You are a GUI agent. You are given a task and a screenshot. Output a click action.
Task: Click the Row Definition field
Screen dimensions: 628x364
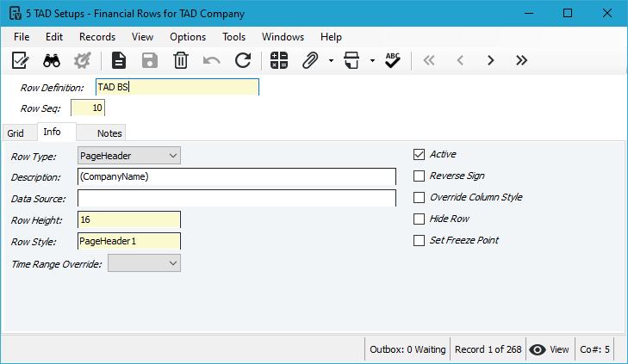click(x=177, y=87)
